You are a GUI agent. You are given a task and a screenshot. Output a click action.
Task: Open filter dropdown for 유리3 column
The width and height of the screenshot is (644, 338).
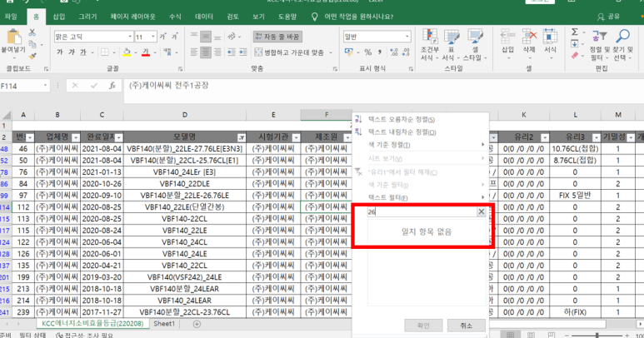(596, 137)
